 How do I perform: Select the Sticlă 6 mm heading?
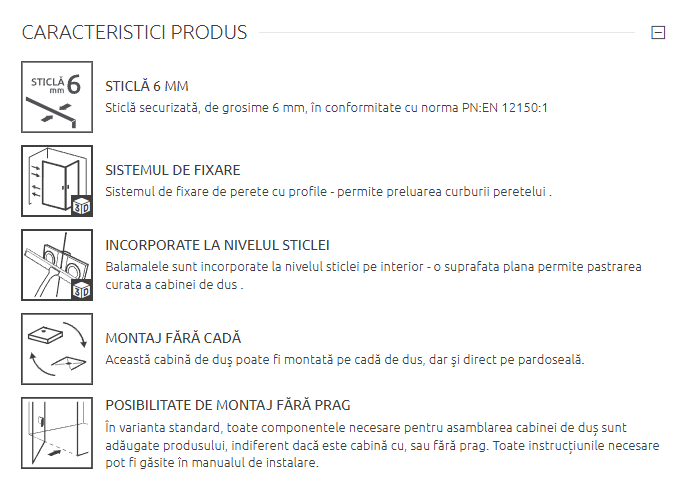tap(146, 86)
